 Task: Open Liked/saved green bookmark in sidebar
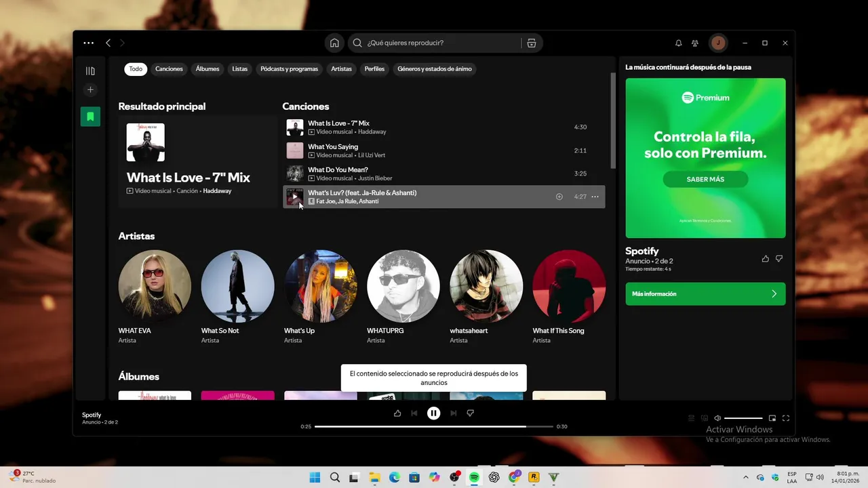(90, 117)
